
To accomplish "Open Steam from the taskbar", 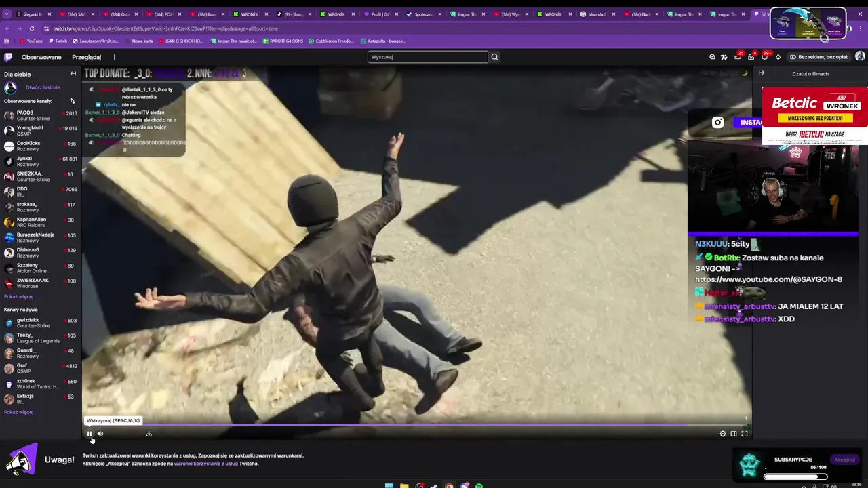I will [434, 486].
